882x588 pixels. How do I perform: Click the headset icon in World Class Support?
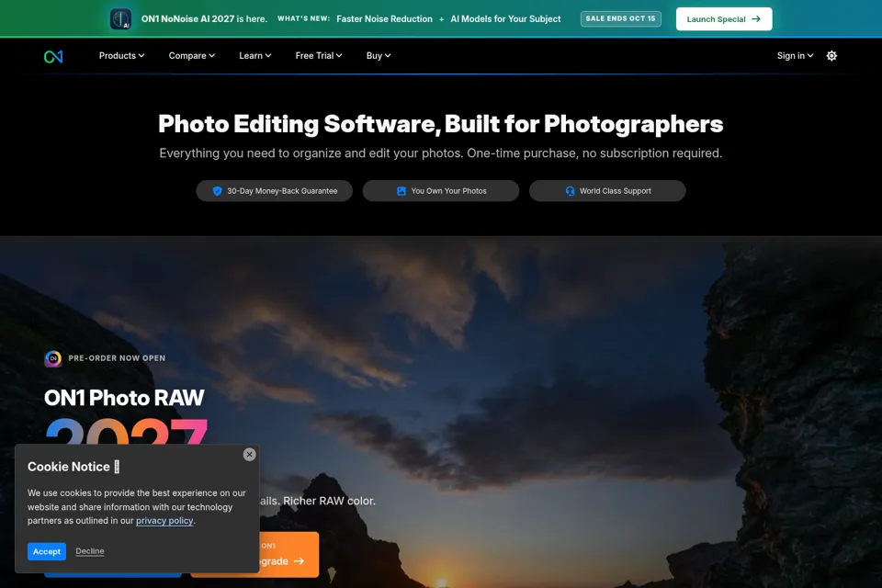tap(570, 191)
